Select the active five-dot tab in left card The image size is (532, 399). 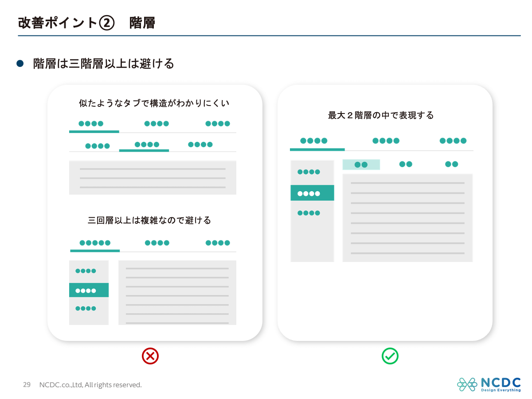95,243
